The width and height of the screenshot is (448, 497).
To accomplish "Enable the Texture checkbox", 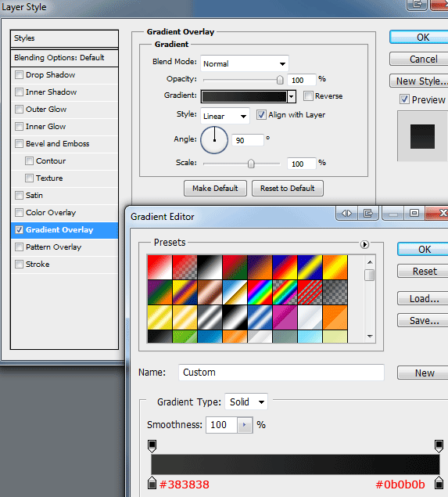I will [x=30, y=178].
